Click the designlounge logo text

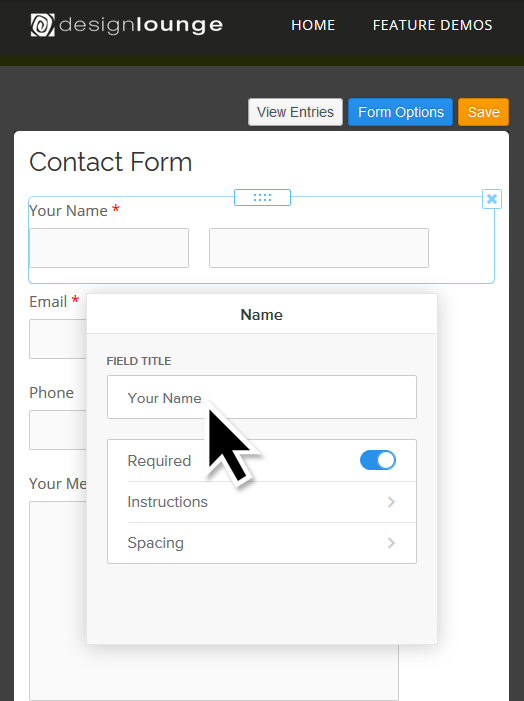[x=141, y=25]
